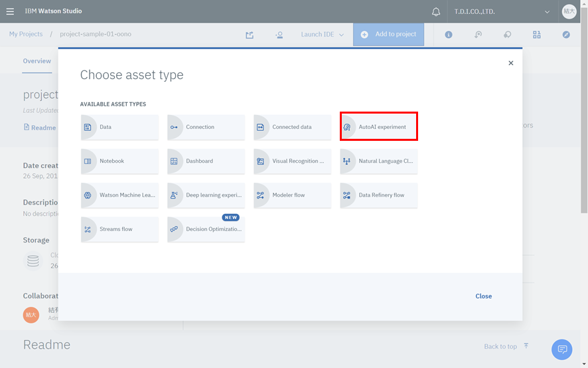The height and width of the screenshot is (368, 588).
Task: Click the user avatar in header
Action: 569,11
